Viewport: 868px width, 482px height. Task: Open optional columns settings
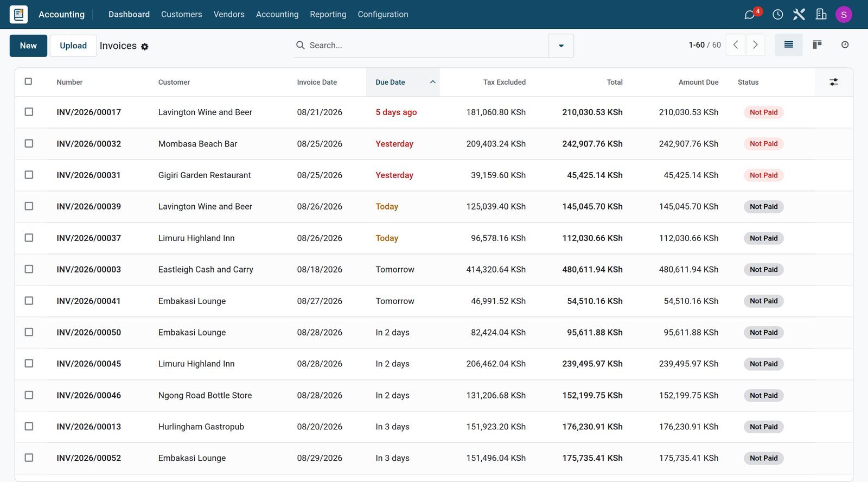[x=834, y=82]
